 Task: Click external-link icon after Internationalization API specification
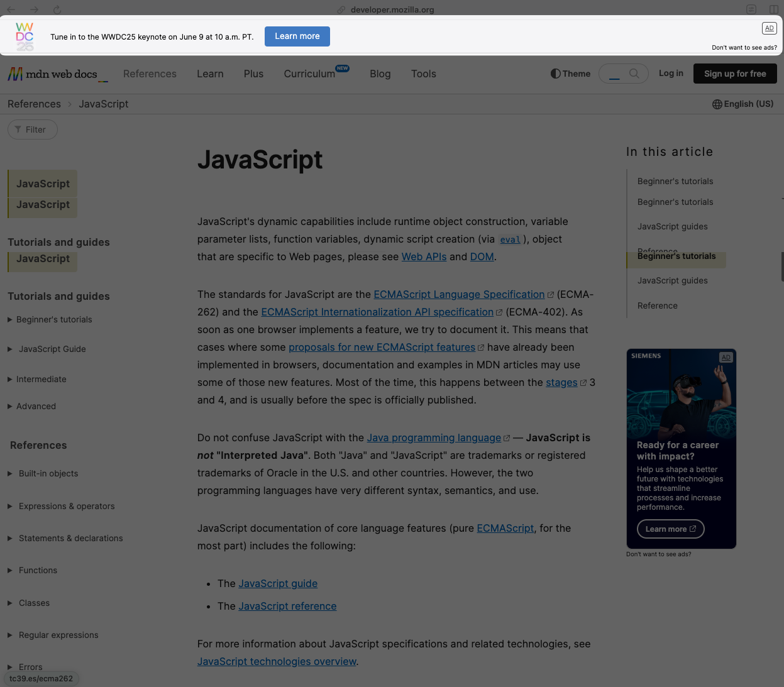[499, 312]
